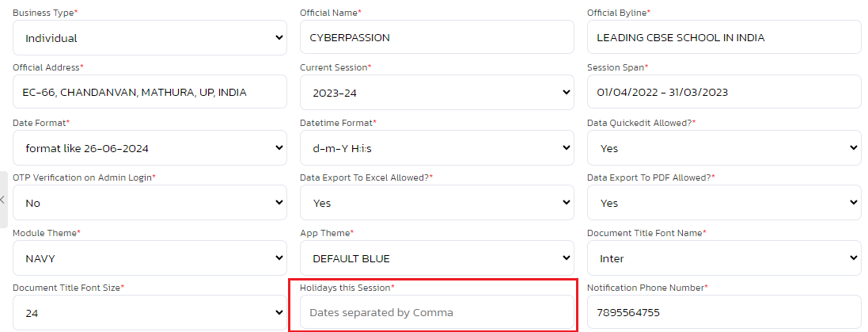Viewport: 868px width, 332px height.
Task: Open the App Theme dropdown
Action: (x=437, y=258)
